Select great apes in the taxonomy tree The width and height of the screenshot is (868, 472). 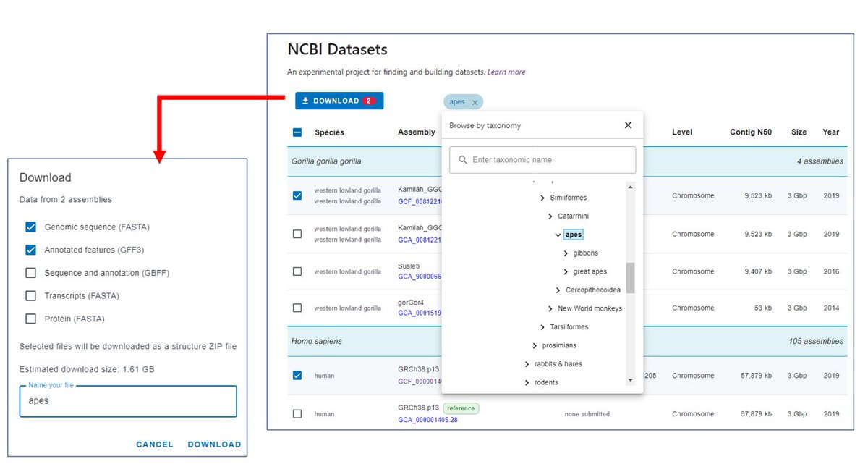click(x=590, y=271)
